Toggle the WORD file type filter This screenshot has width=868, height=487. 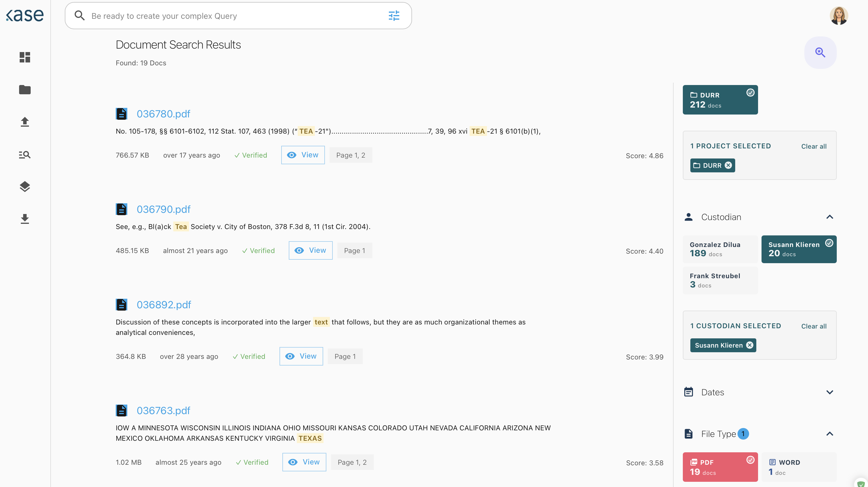coord(799,467)
